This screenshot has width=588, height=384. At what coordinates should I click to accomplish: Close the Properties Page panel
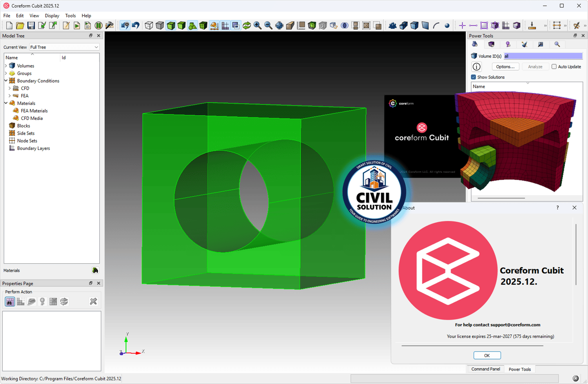pyautogui.click(x=98, y=283)
